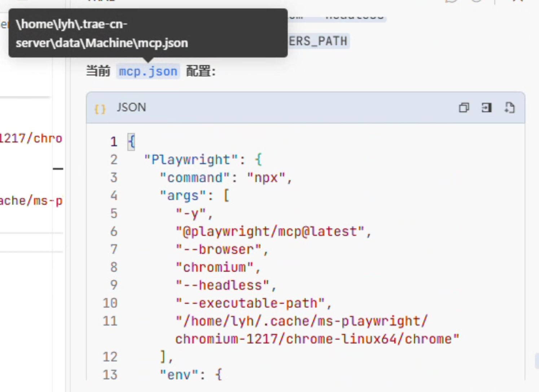The image size is (539, 392).
Task: Click the "chromium" string on line 8
Action: 215,267
